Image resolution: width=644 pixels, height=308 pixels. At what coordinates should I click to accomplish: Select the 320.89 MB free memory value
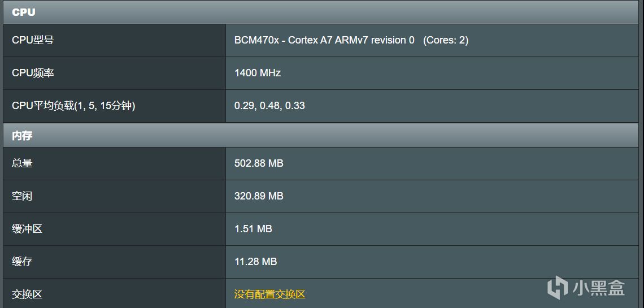(x=259, y=196)
